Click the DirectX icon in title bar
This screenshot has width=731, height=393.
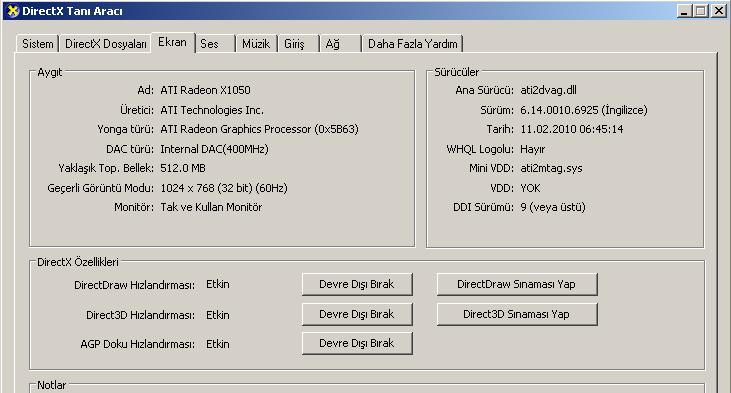click(13, 11)
